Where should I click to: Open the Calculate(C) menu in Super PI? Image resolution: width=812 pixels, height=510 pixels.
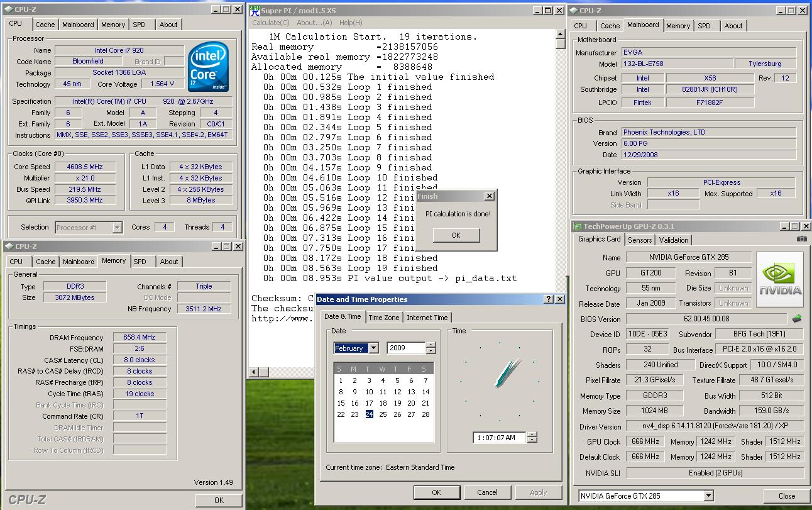[271, 23]
